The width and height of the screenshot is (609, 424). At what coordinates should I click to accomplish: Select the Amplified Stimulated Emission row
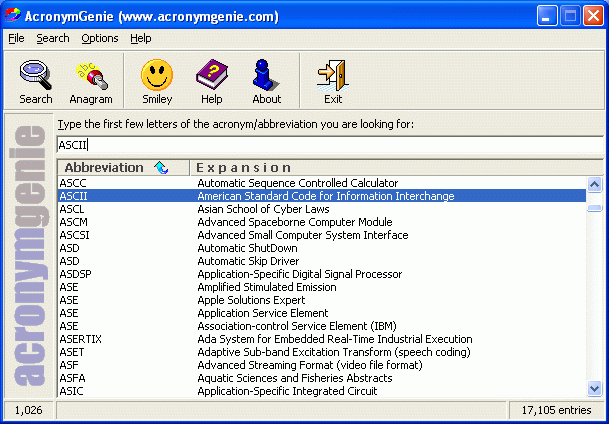click(322, 287)
